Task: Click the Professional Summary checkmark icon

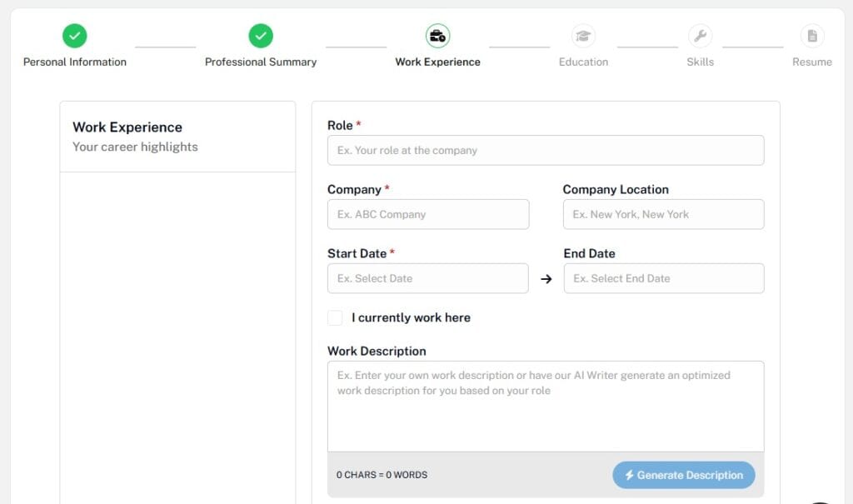Action: (x=261, y=36)
